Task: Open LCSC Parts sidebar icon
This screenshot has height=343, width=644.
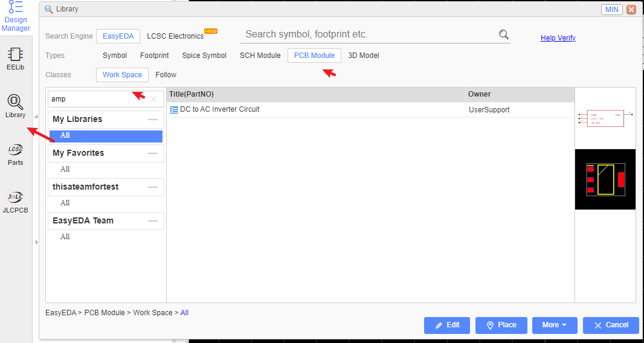Action: (15, 155)
